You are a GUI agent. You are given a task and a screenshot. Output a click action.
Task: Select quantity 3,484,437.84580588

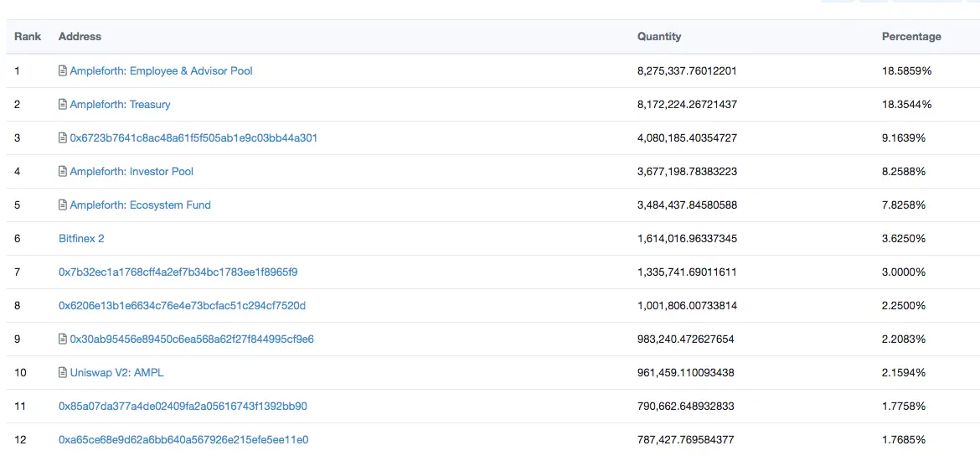coord(687,205)
